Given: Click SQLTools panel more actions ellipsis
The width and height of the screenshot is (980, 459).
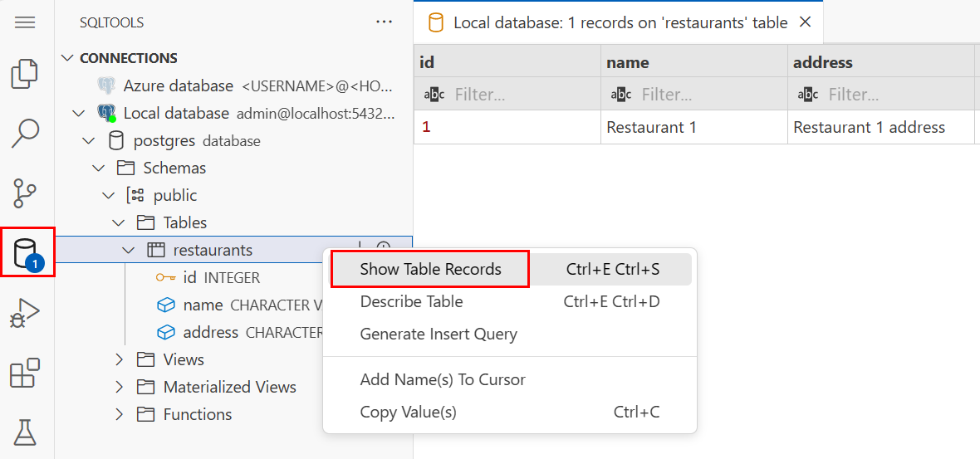Looking at the screenshot, I should click(x=384, y=22).
